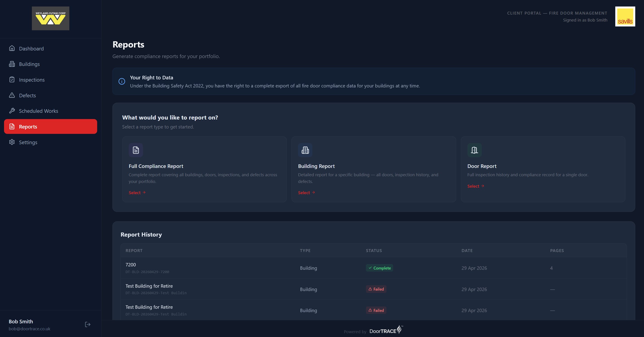Click the Failed badge in the last history row
This screenshot has height=337, width=644.
[376, 310]
